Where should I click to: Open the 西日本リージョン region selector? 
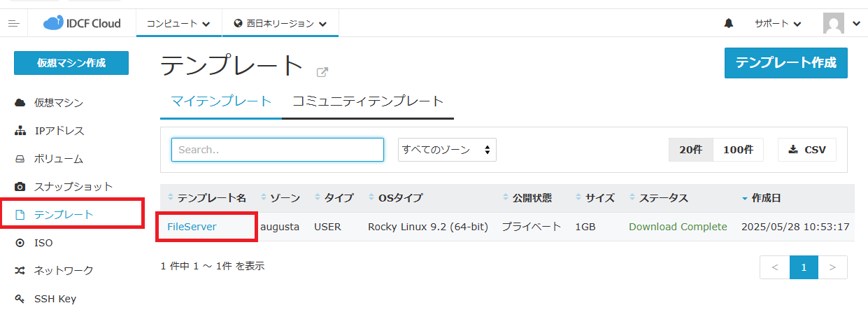pos(280,23)
